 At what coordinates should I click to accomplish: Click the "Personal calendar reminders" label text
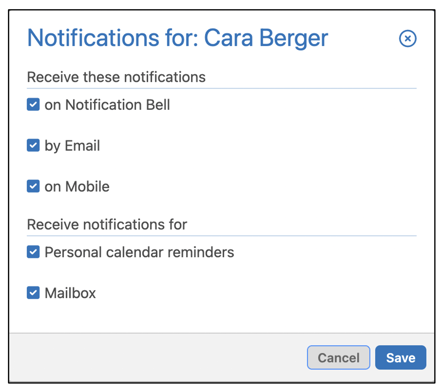click(139, 252)
